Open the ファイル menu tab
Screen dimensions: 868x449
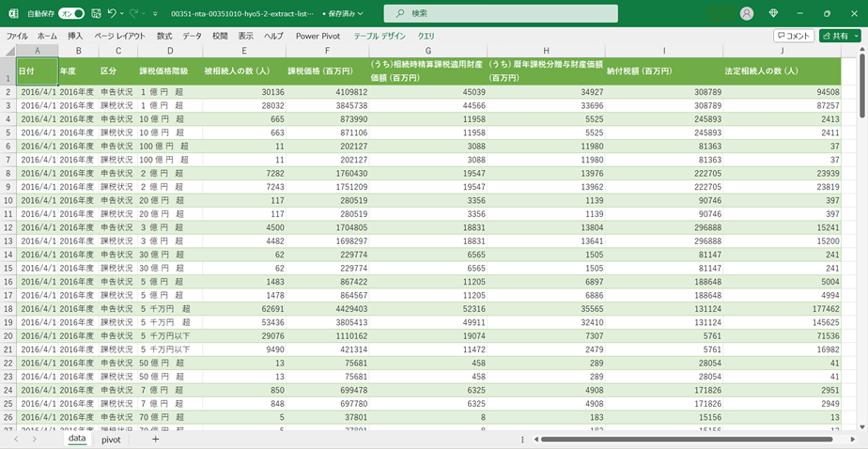(17, 36)
